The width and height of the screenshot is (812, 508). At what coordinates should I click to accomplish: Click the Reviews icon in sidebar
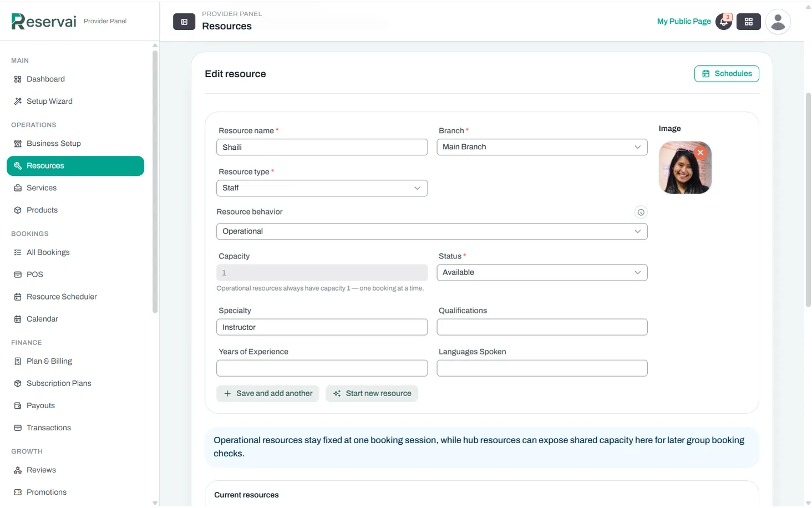coord(18,470)
